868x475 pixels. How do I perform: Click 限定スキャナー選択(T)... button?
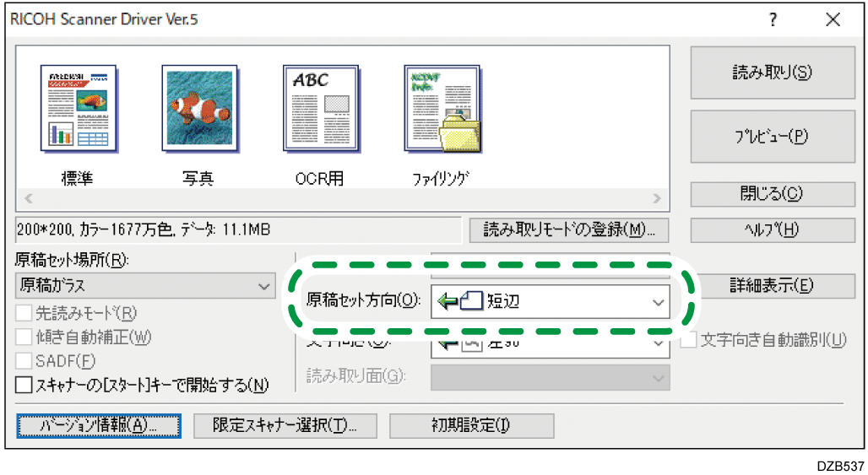(285, 426)
